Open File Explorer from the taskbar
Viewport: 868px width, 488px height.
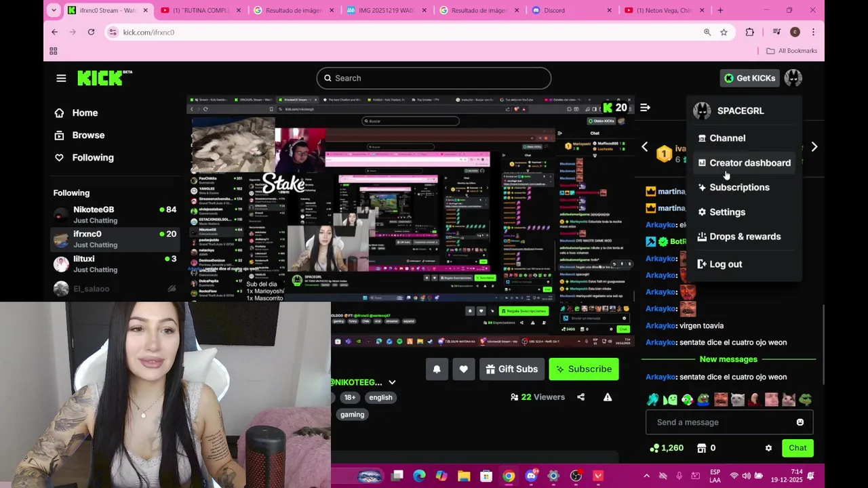[x=464, y=476]
